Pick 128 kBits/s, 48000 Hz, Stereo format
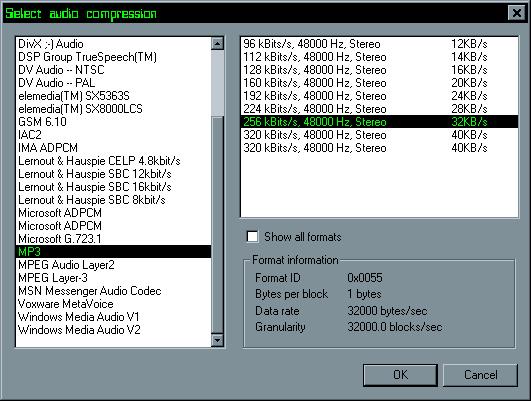This screenshot has width=531, height=401. [x=379, y=70]
